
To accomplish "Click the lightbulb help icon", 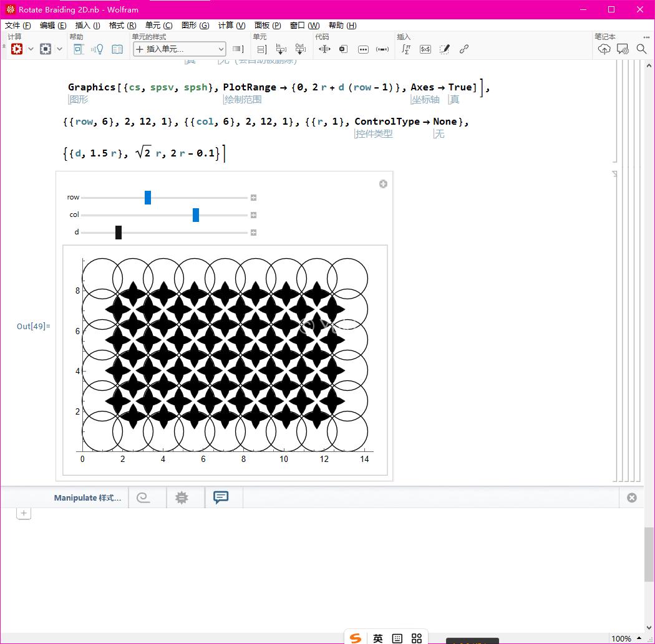I will [x=97, y=49].
